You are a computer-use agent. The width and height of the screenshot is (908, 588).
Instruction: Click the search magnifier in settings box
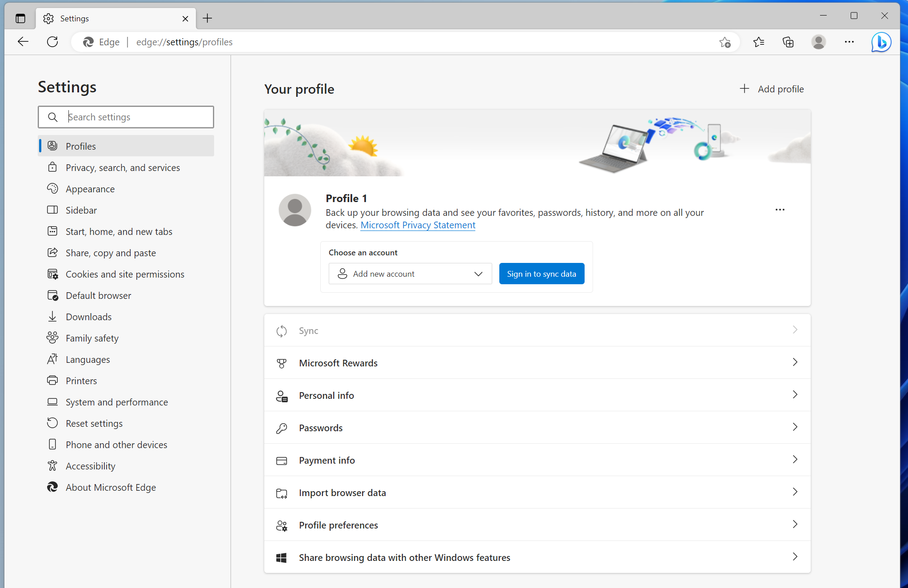click(x=52, y=117)
